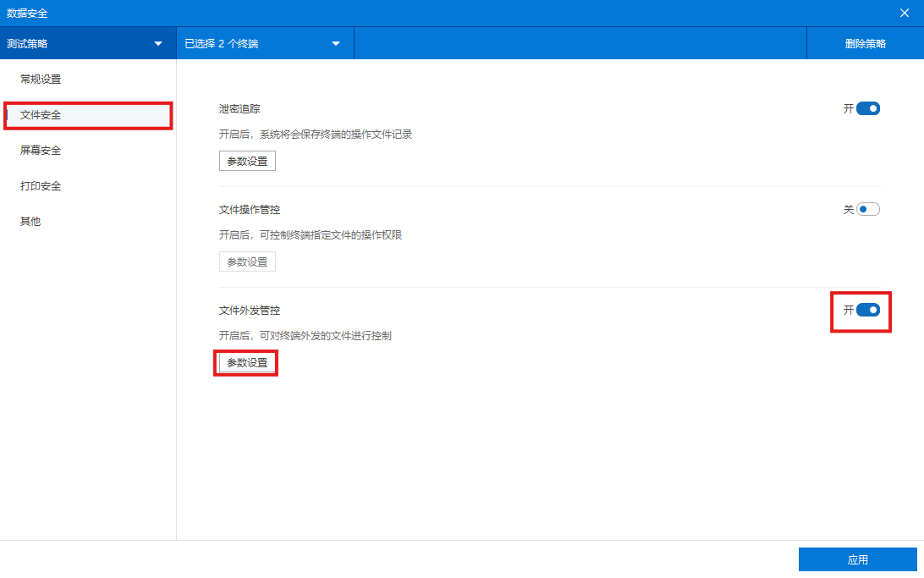Click 参数设置 under 文件操作管控
Image resolution: width=924 pixels, height=578 pixels.
pos(247,261)
